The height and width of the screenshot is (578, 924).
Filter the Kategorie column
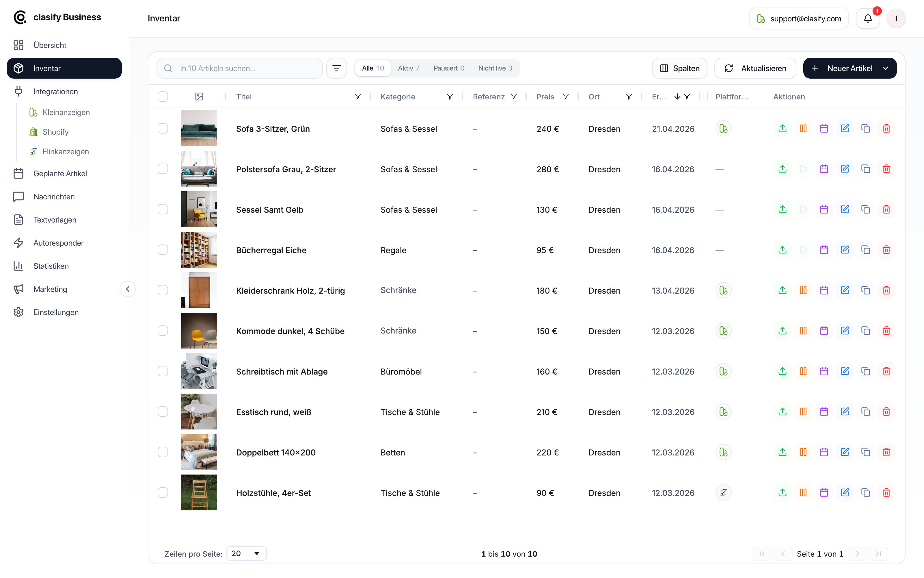[450, 97]
